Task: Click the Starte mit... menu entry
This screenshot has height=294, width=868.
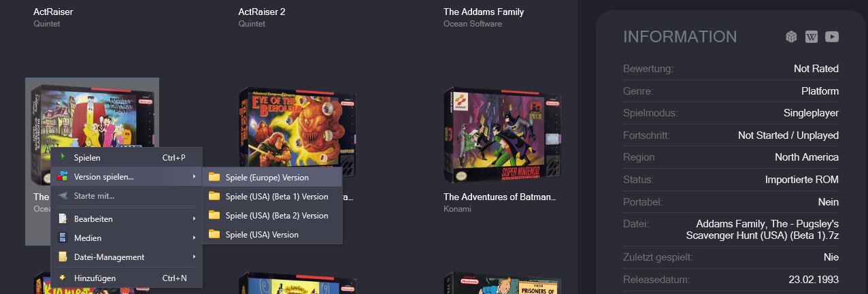Action: click(x=127, y=196)
